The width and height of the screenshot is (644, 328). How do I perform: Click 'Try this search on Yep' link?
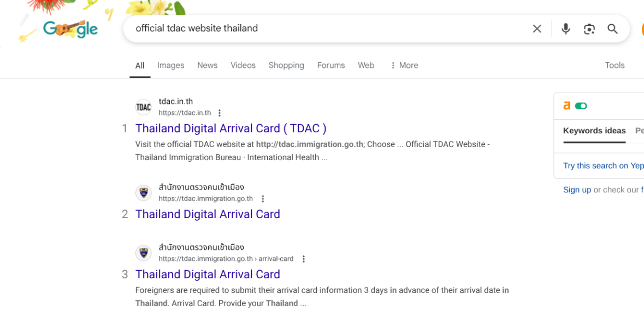tap(604, 166)
